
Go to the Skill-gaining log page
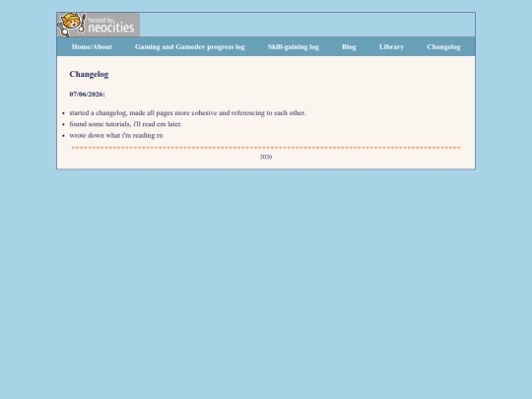click(294, 47)
